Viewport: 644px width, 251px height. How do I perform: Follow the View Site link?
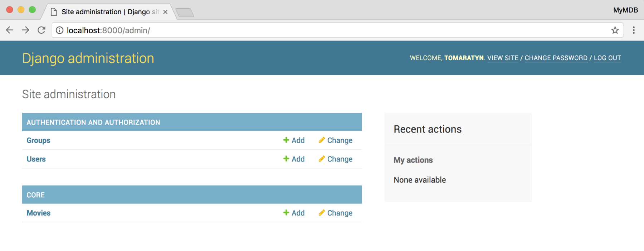pos(503,58)
